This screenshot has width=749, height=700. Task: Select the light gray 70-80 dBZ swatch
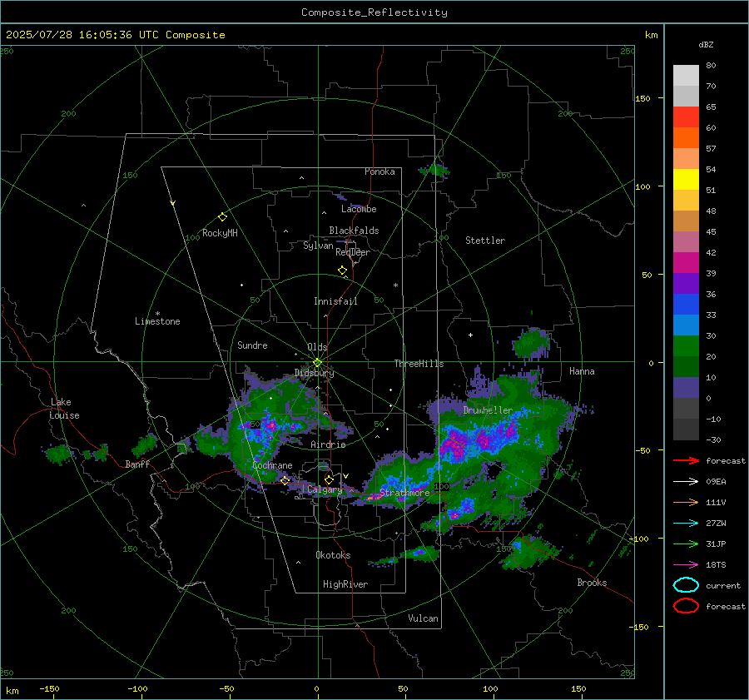point(686,75)
